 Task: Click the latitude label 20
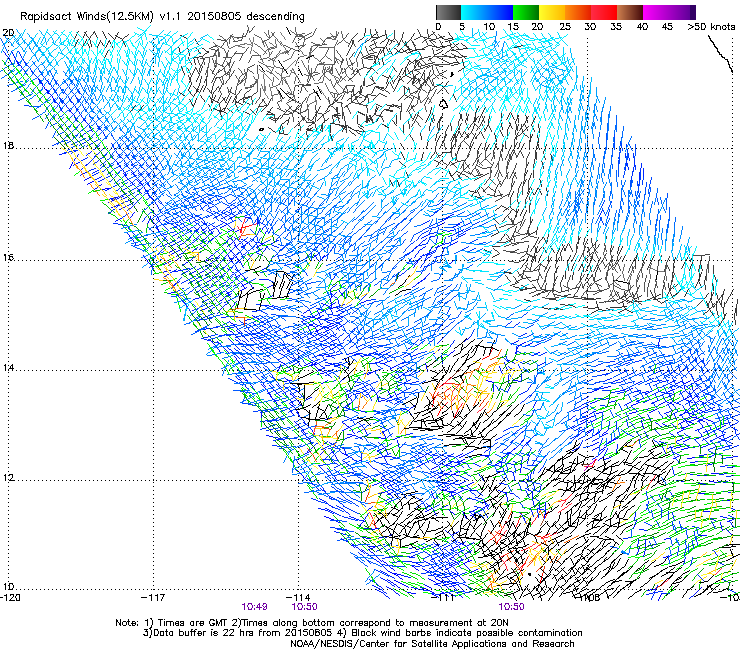8,33
